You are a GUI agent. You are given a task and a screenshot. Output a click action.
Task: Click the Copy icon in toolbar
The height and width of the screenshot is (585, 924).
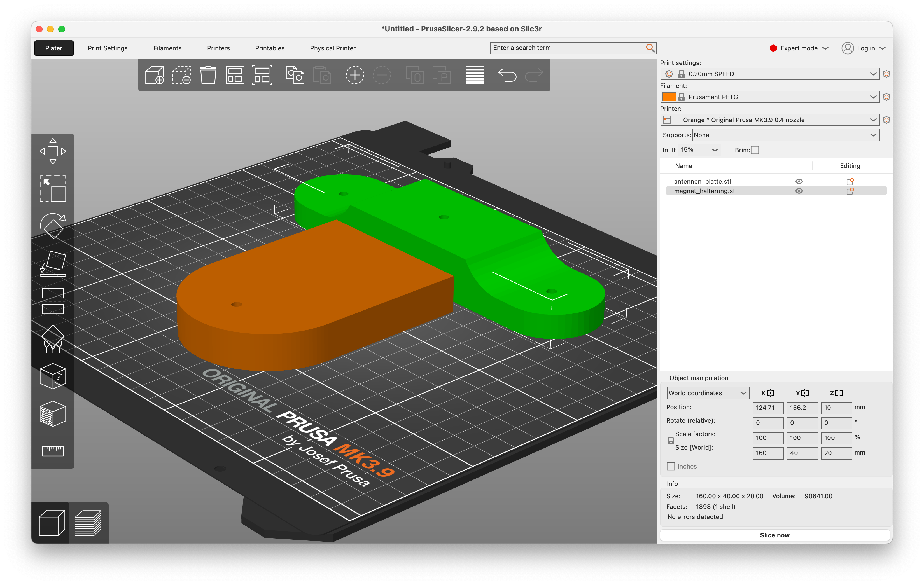pos(295,75)
